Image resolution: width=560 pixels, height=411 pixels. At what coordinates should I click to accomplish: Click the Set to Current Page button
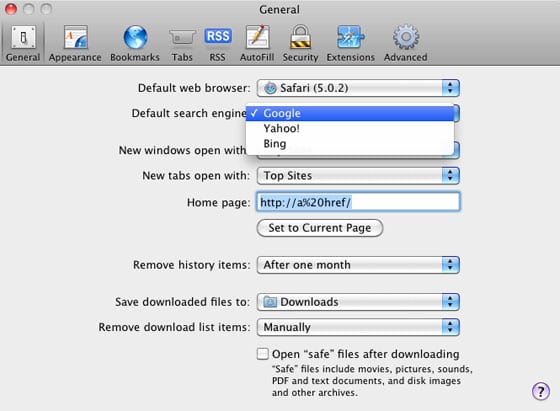coord(320,228)
